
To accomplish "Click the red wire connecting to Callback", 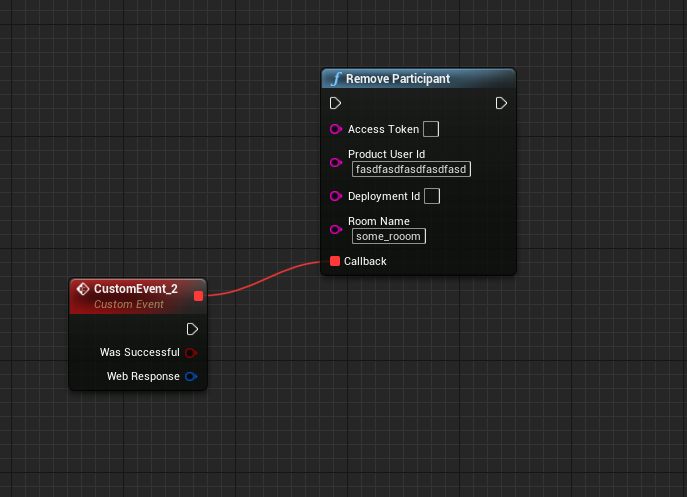I will (262, 281).
